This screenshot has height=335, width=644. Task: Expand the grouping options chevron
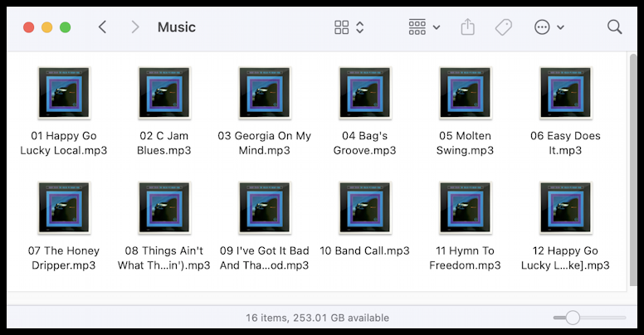[x=437, y=27]
